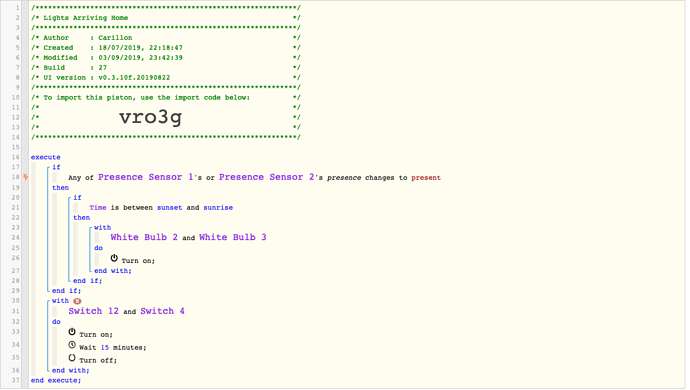
Task: Select the import code vro3g
Action: pos(150,117)
